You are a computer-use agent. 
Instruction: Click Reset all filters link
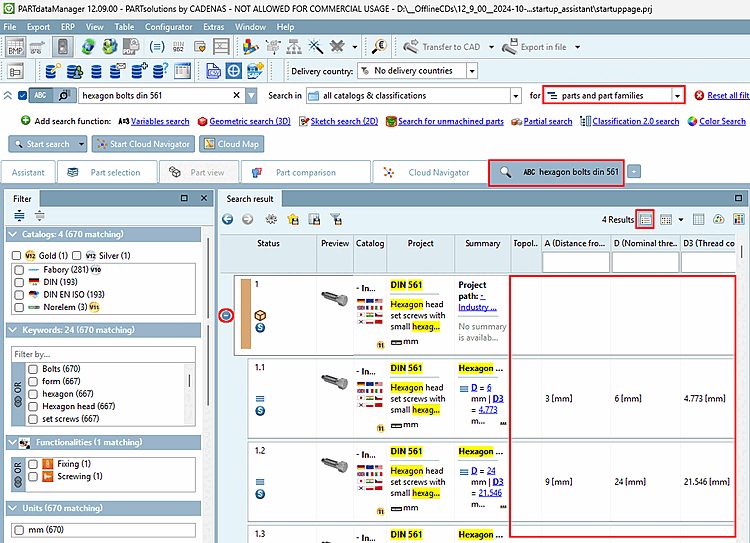tap(728, 96)
